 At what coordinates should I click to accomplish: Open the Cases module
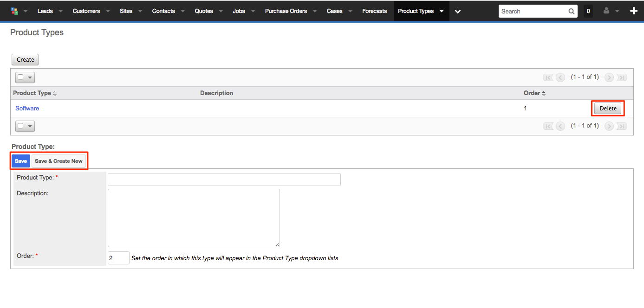(x=335, y=11)
